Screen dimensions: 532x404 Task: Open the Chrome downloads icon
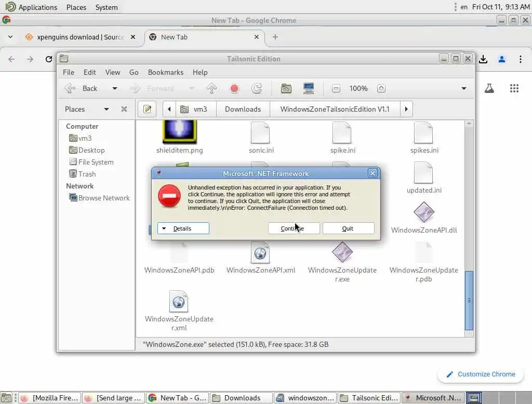(x=483, y=59)
